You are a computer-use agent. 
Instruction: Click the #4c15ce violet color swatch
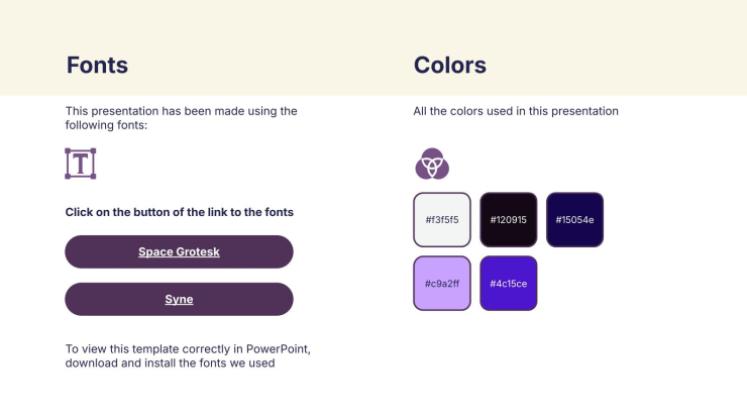click(x=508, y=283)
